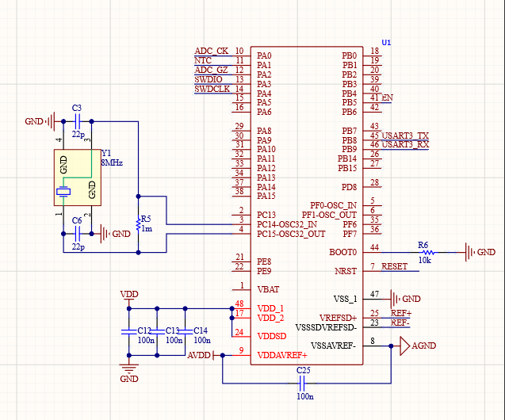505x420 pixels.
Task: Select capacitor C3 symbol
Action: coord(78,122)
